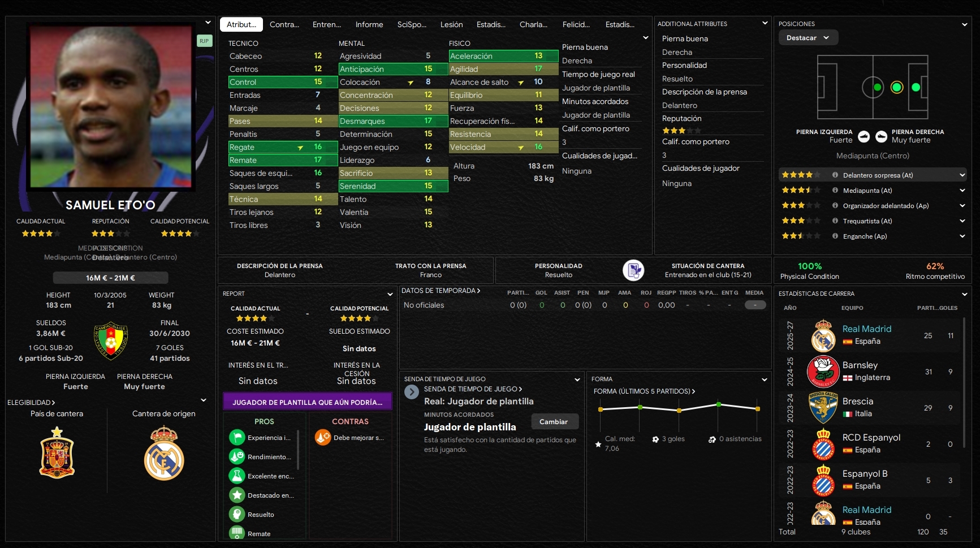This screenshot has width=980, height=548.
Task: Click info icon beside Enganche (Ap)
Action: (x=835, y=236)
